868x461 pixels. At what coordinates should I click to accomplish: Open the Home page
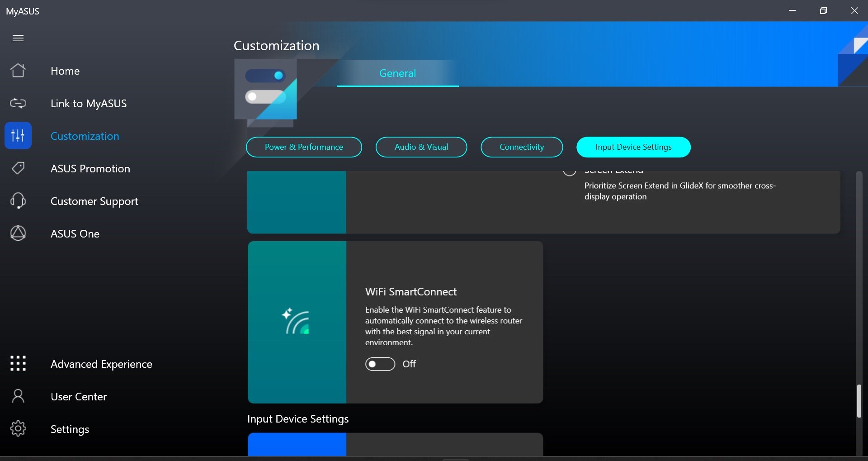pyautogui.click(x=65, y=71)
